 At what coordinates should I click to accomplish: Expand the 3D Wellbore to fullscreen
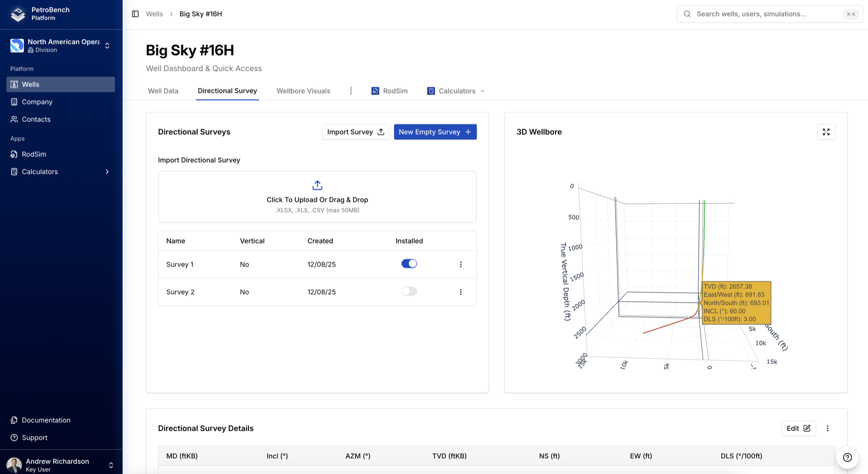coord(826,132)
